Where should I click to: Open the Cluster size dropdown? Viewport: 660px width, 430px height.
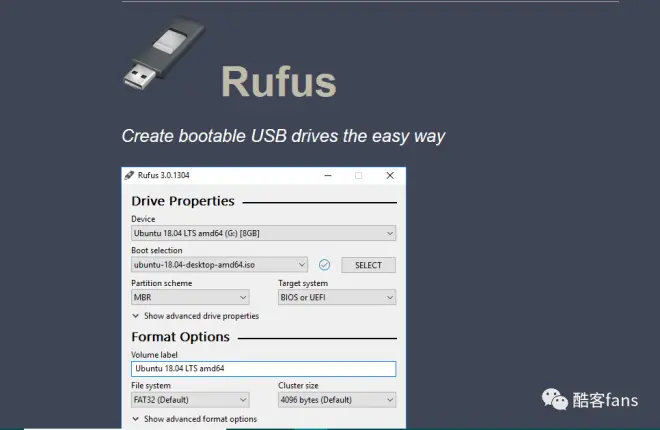click(x=337, y=400)
